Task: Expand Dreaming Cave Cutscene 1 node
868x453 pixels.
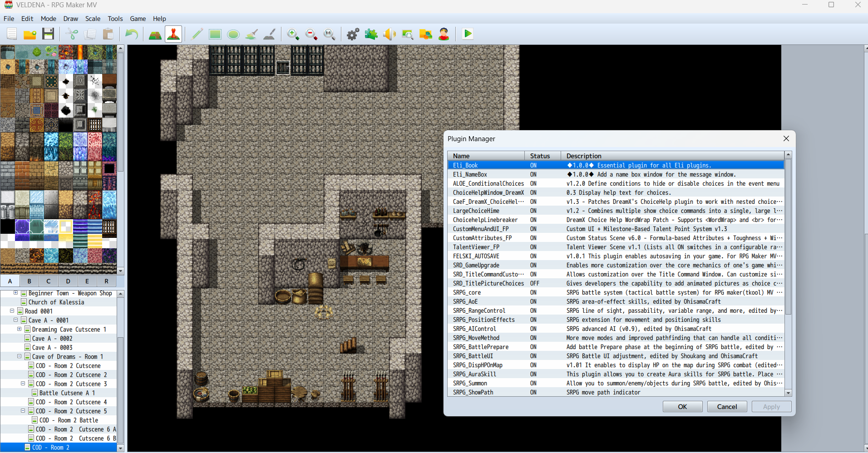Action: [20, 329]
